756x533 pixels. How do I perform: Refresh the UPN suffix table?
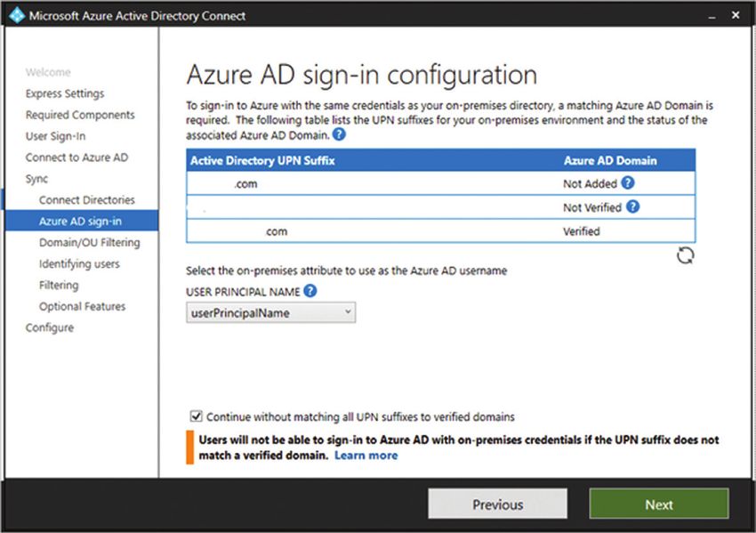pos(685,255)
